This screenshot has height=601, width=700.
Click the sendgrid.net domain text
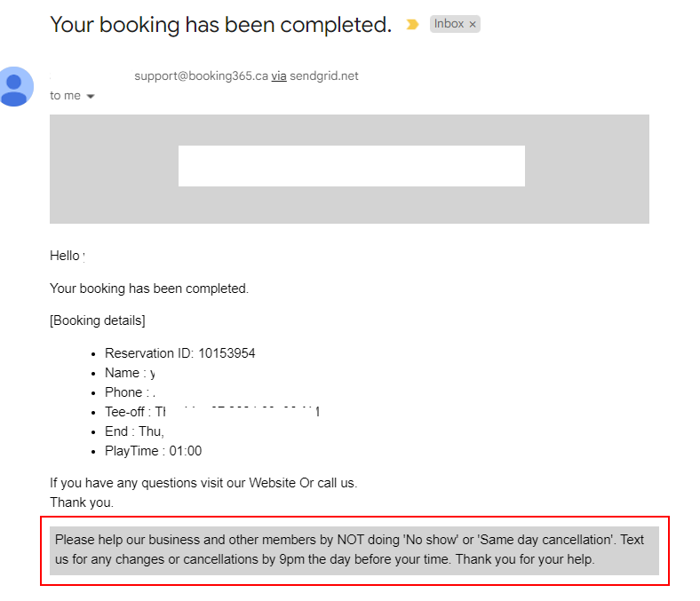click(324, 76)
